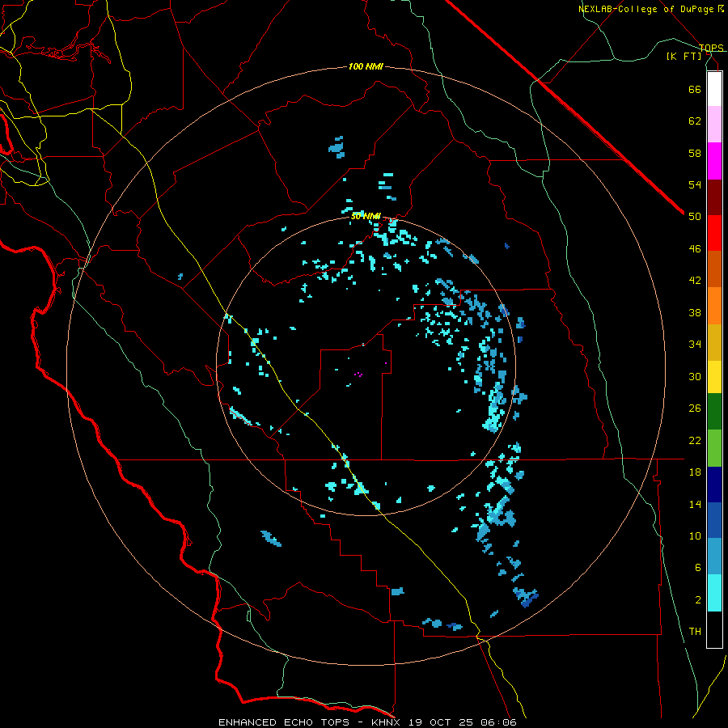Click the 50 legend value
Image resolution: width=728 pixels, height=728 pixels.
point(695,217)
